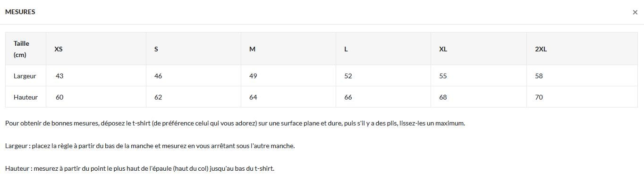Viewport: 644px width, 191px height.
Task: Select the M size column header
Action: pos(252,49)
